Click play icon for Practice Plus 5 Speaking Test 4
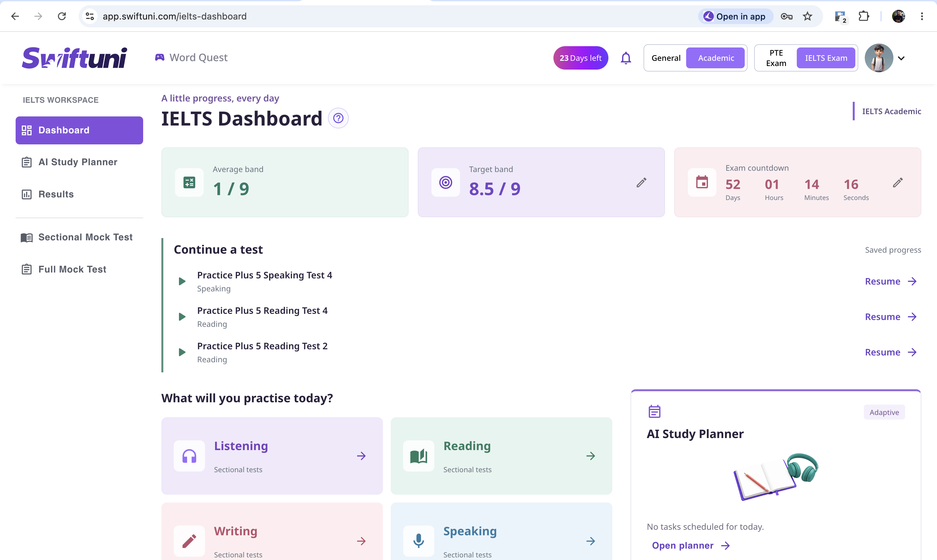This screenshot has width=937, height=560. [182, 281]
